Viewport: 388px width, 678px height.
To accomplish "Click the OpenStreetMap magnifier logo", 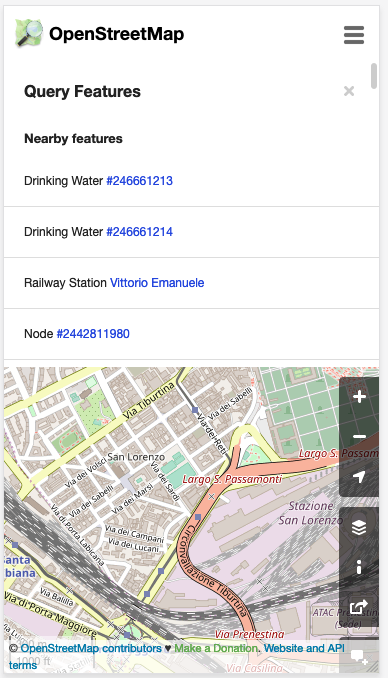I will [x=29, y=33].
